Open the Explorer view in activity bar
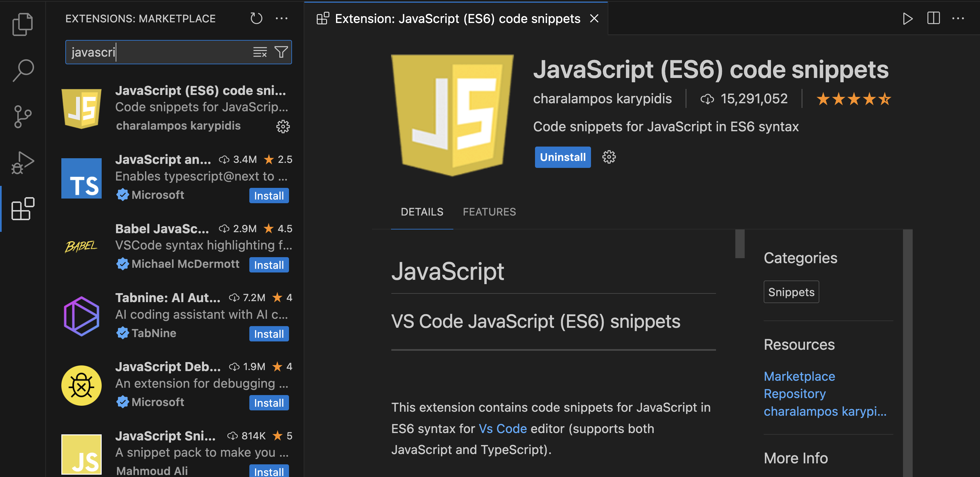Viewport: 980px width, 477px height. [x=23, y=24]
